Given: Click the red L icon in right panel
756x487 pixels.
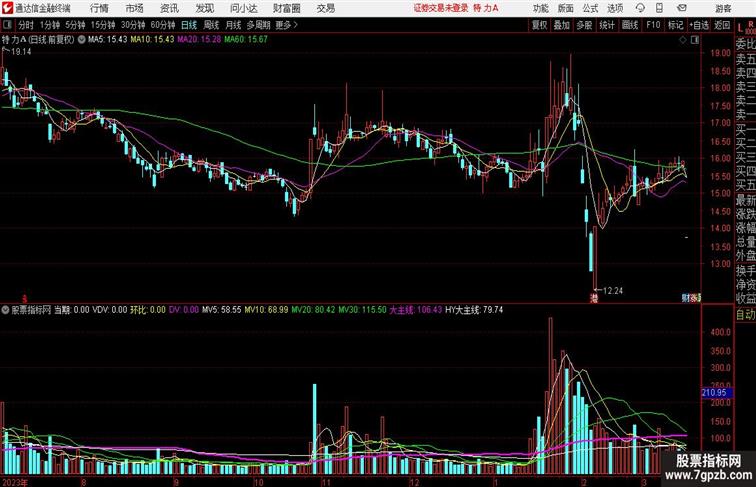Looking at the screenshot, I should (x=740, y=28).
